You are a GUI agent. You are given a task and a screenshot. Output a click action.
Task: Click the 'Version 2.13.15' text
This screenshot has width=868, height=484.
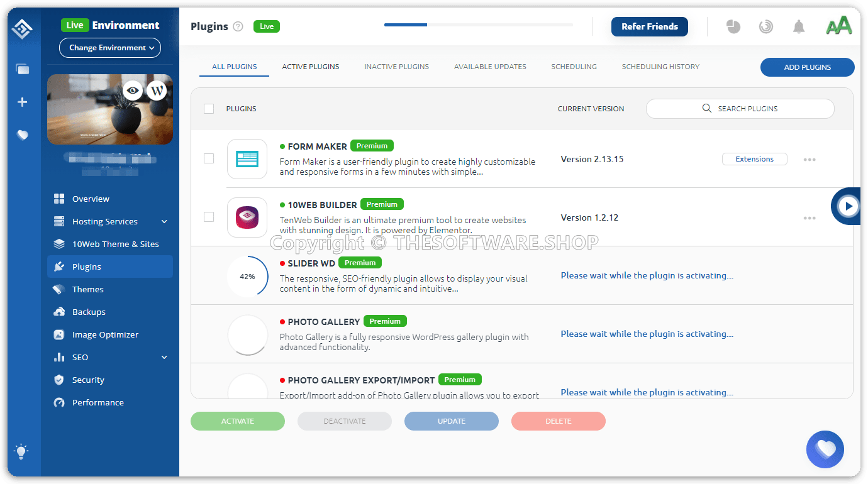[x=592, y=159]
